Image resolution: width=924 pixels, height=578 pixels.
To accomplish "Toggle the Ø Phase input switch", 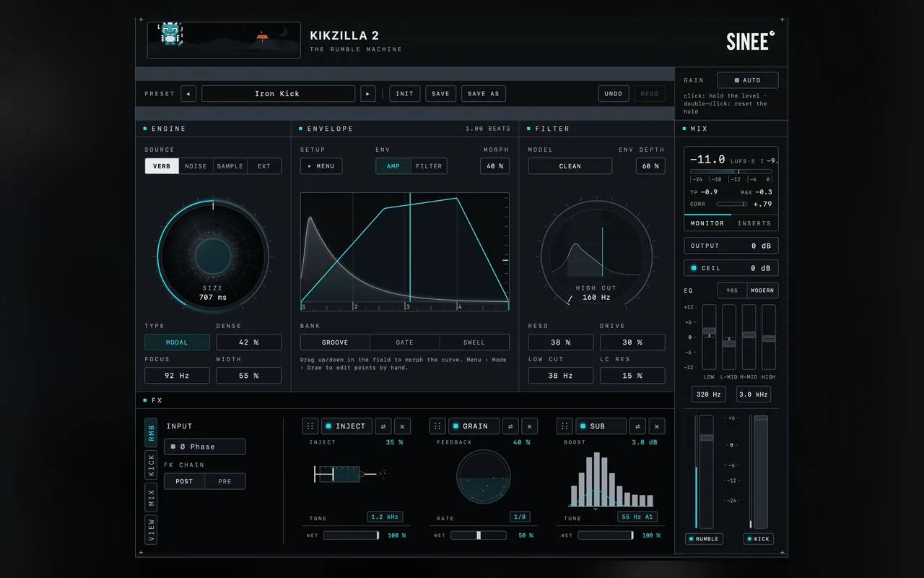I will coord(204,447).
